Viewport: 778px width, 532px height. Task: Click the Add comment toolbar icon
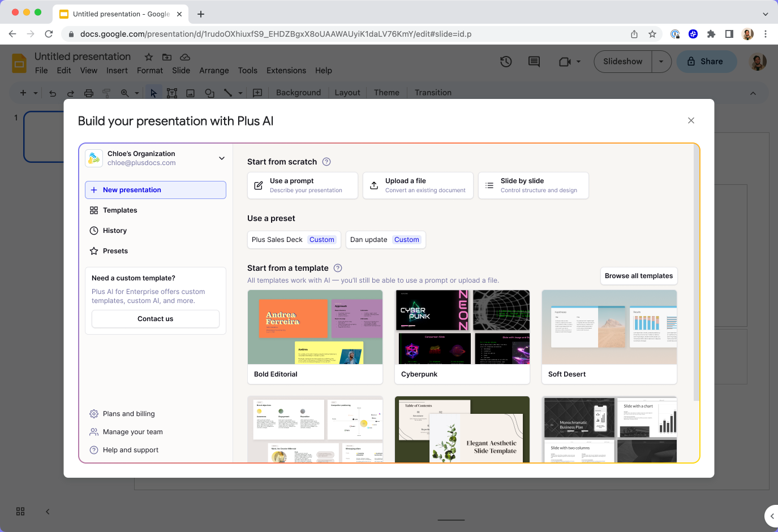point(257,93)
